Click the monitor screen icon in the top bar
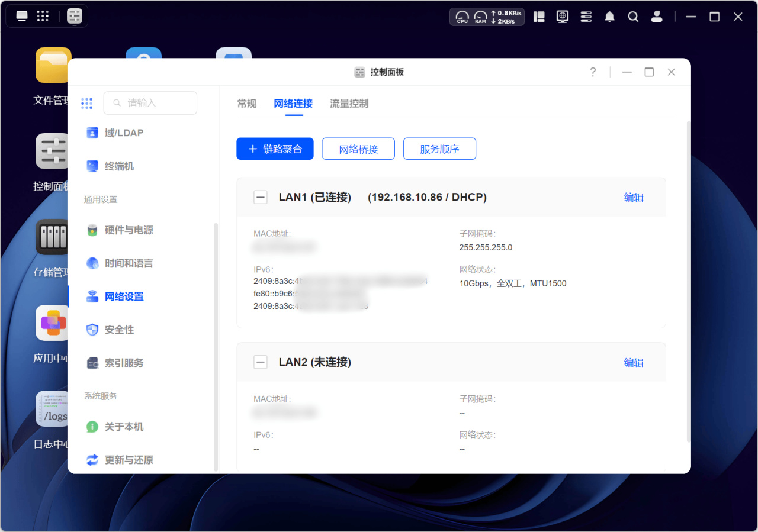 coord(563,17)
